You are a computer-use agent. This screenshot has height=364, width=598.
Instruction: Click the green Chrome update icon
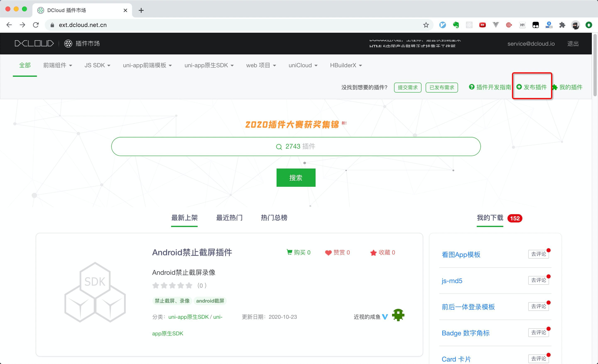click(x=589, y=25)
